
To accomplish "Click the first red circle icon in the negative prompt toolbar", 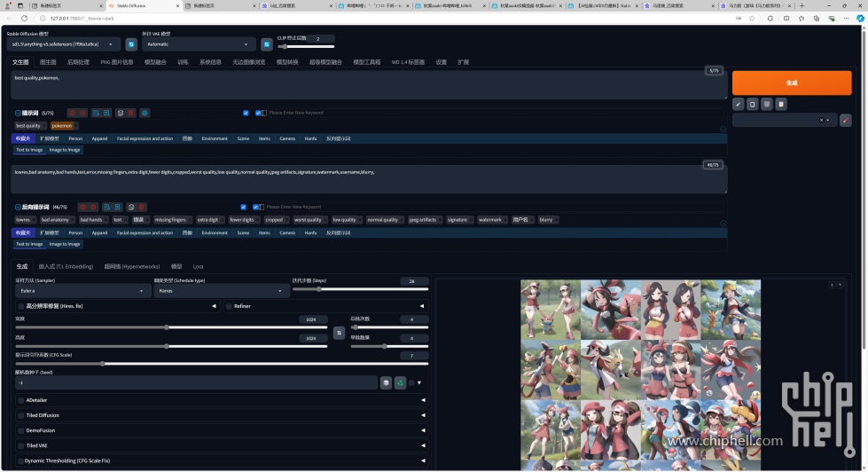I will click(83, 208).
